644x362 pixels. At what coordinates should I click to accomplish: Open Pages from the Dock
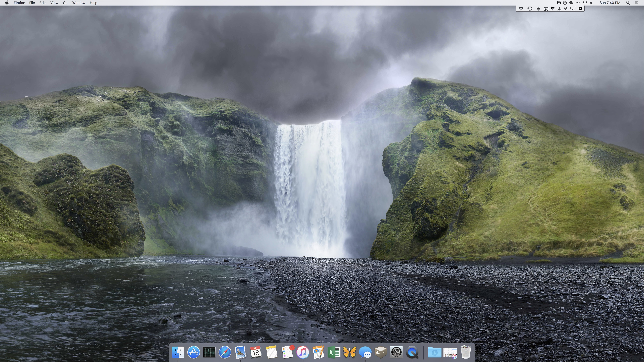click(318, 352)
